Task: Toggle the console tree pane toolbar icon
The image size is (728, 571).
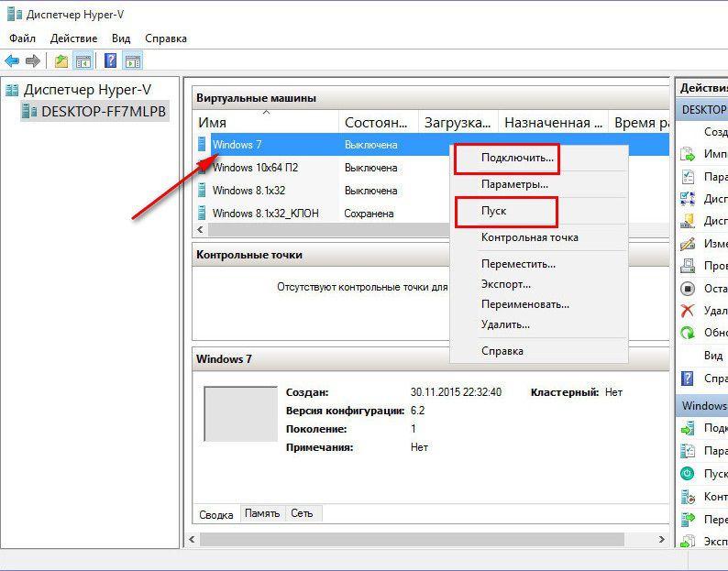Action: click(x=83, y=61)
